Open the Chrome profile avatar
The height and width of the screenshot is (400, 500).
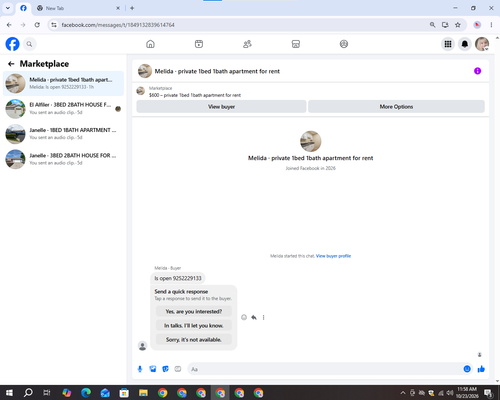(x=477, y=25)
